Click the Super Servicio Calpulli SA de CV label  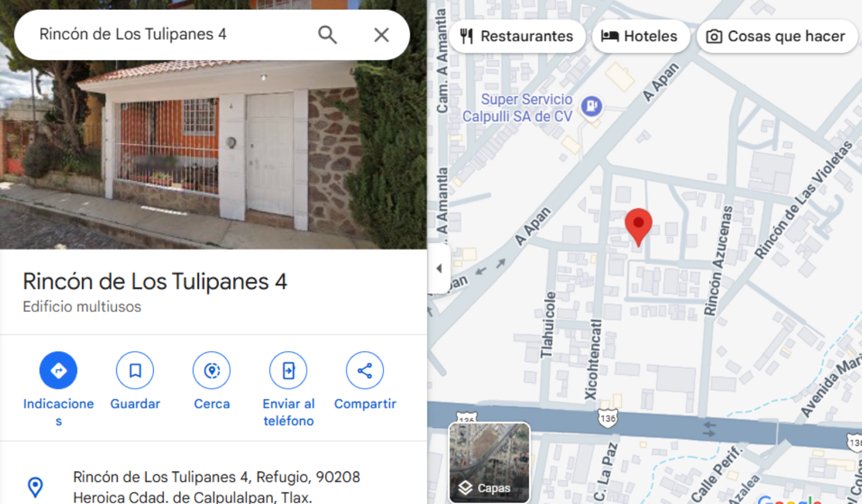tap(518, 108)
